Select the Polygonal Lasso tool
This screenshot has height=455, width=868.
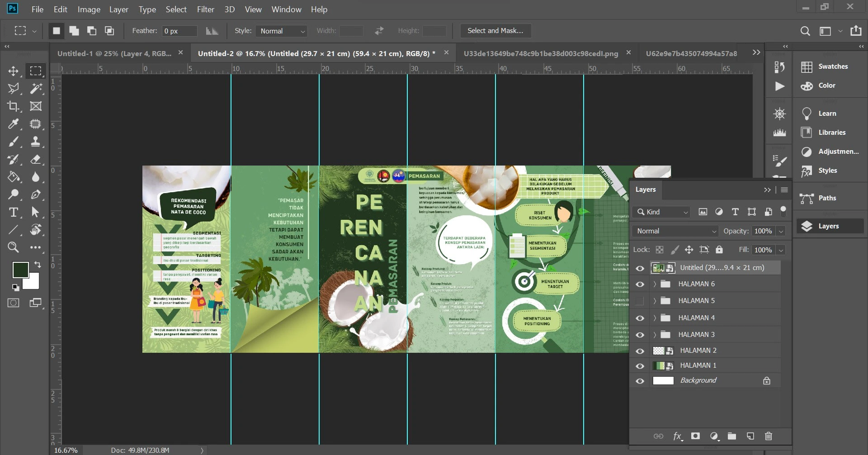(13, 89)
